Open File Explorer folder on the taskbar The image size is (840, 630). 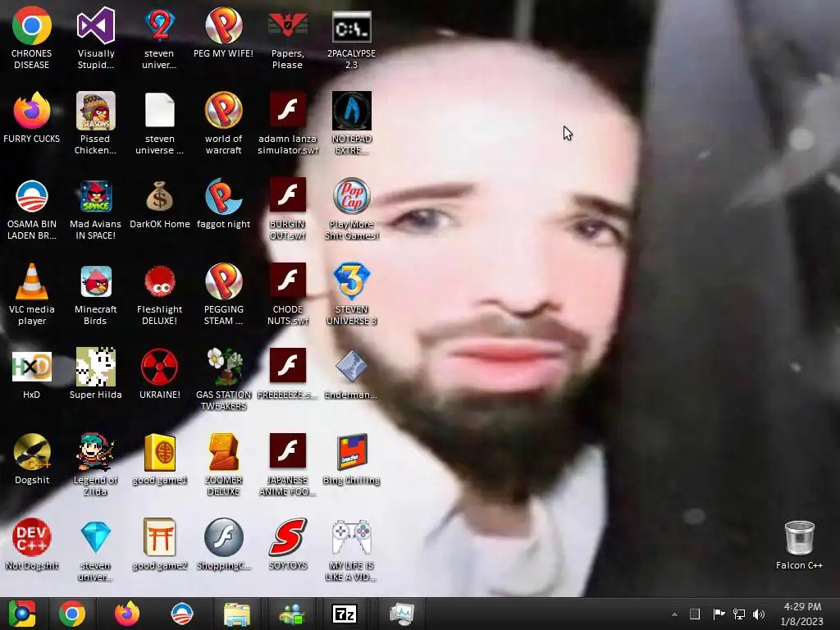click(236, 614)
